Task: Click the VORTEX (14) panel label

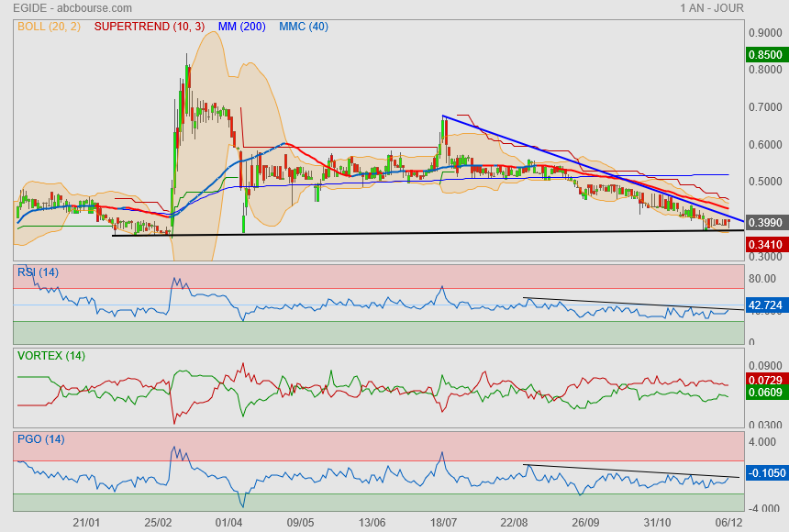Action: click(51, 356)
